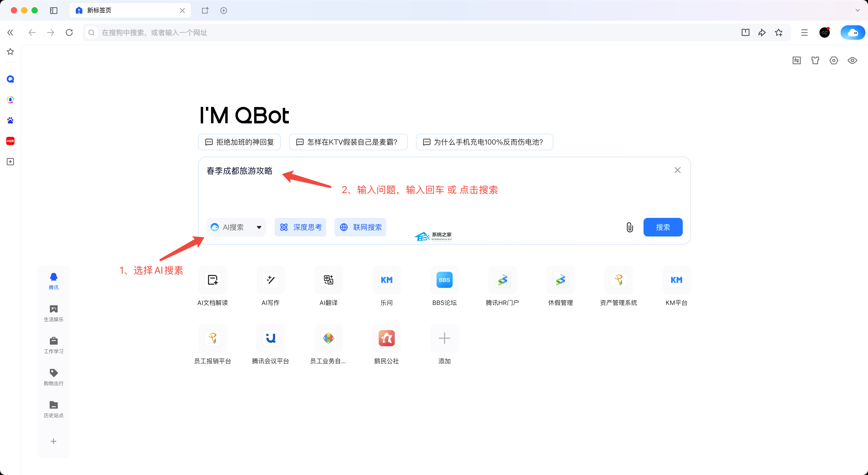The image size is (868, 475).
Task: Click the skin T-shirt icon
Action: tap(815, 61)
